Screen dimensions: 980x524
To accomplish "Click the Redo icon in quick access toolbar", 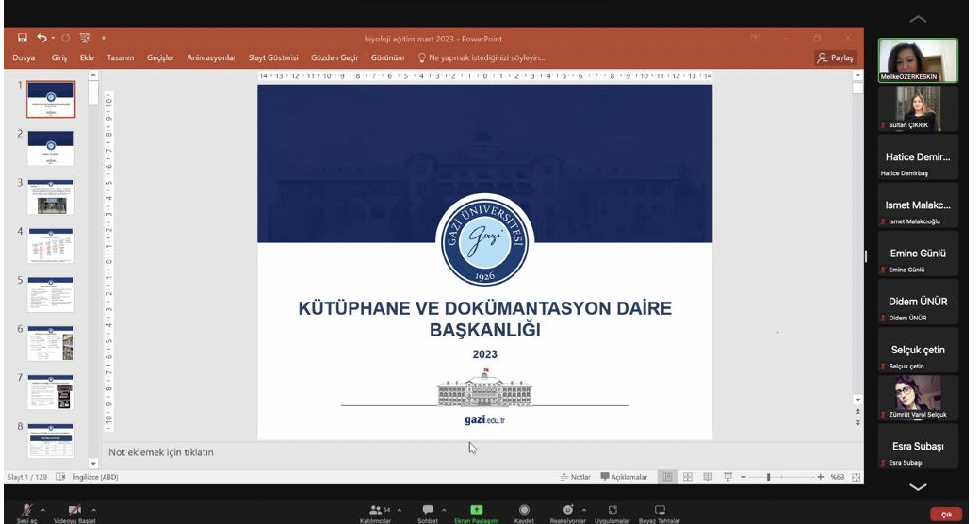I will (66, 38).
